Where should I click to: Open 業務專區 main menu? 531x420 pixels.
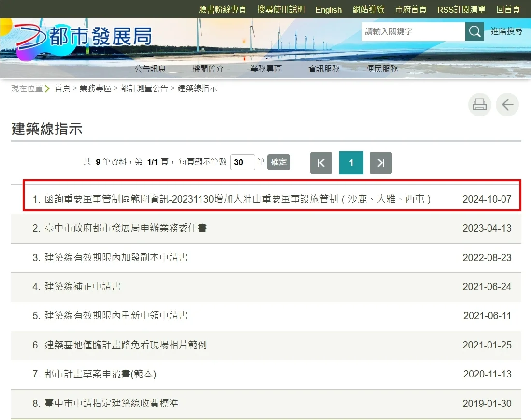266,69
